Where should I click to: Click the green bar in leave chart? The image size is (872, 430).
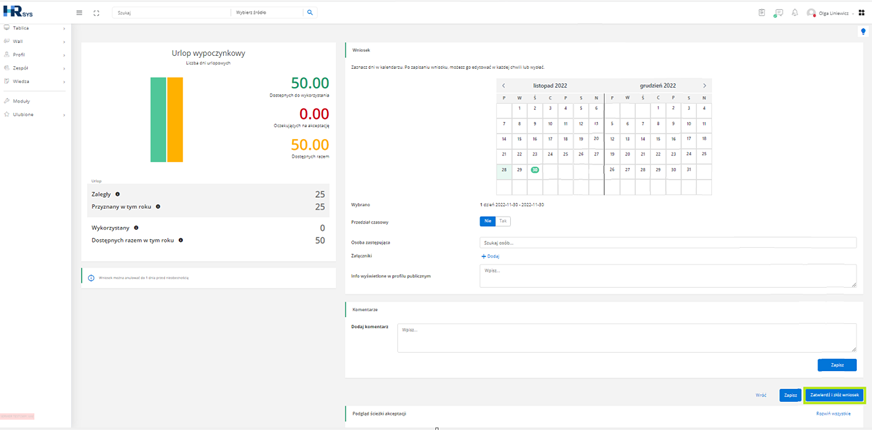(158, 120)
